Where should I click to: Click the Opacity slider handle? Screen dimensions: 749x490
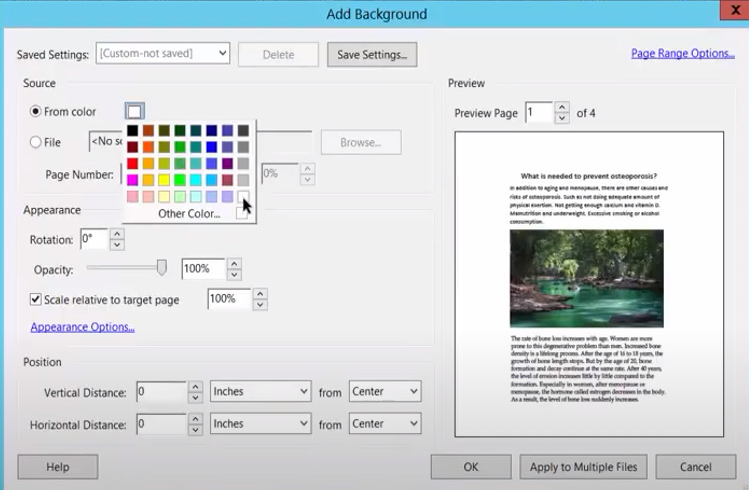click(162, 267)
